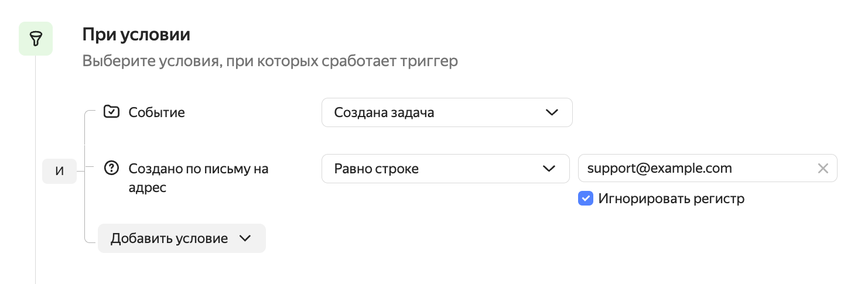The height and width of the screenshot is (284, 868).
Task: Click the chevron in Равно строке dropdown
Action: pos(549,169)
